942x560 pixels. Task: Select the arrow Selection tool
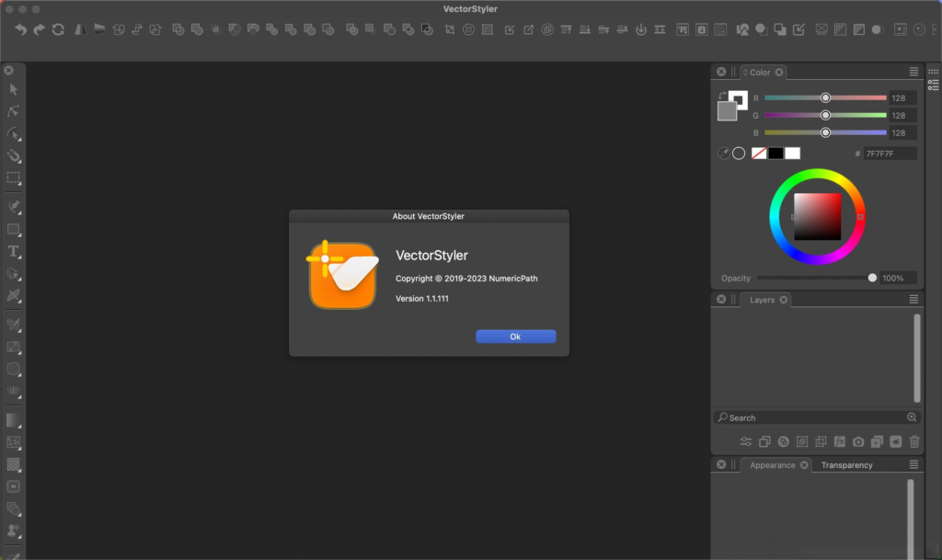[14, 89]
